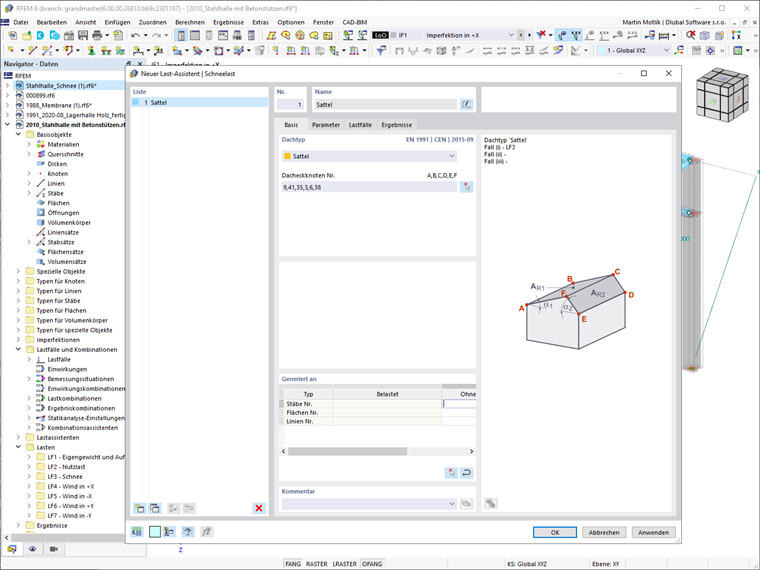Select Stahlhalle_Schnee (1).rf6 in navigator

coord(61,86)
